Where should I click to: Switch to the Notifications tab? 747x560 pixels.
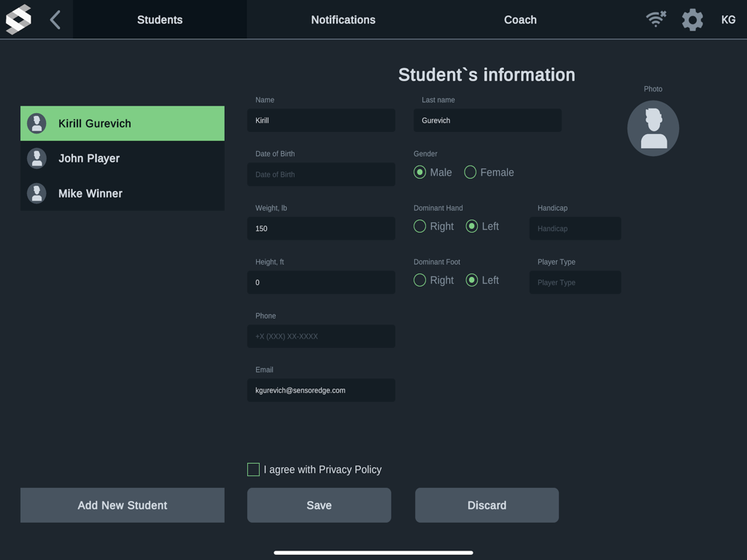coord(343,20)
